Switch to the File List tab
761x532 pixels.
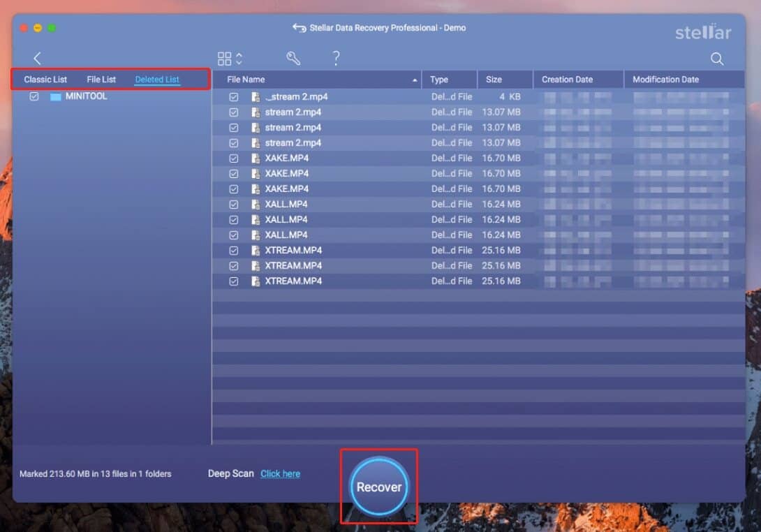(101, 80)
